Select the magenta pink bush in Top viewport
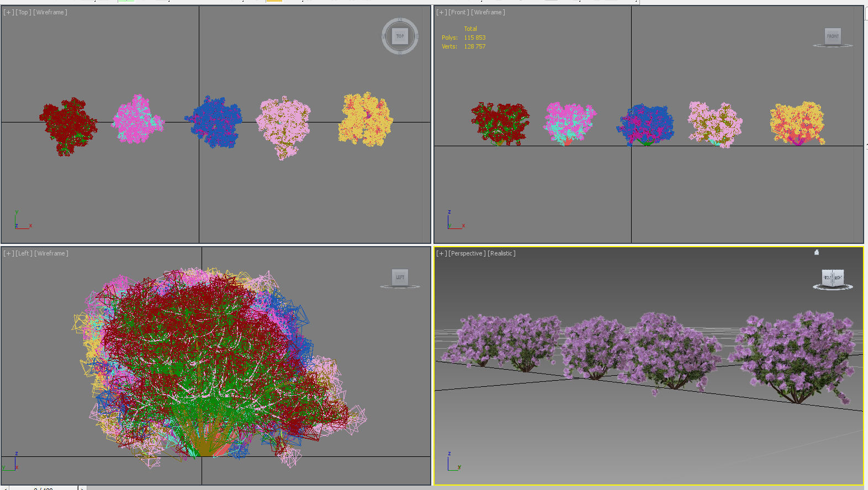The image size is (868, 490). point(137,119)
